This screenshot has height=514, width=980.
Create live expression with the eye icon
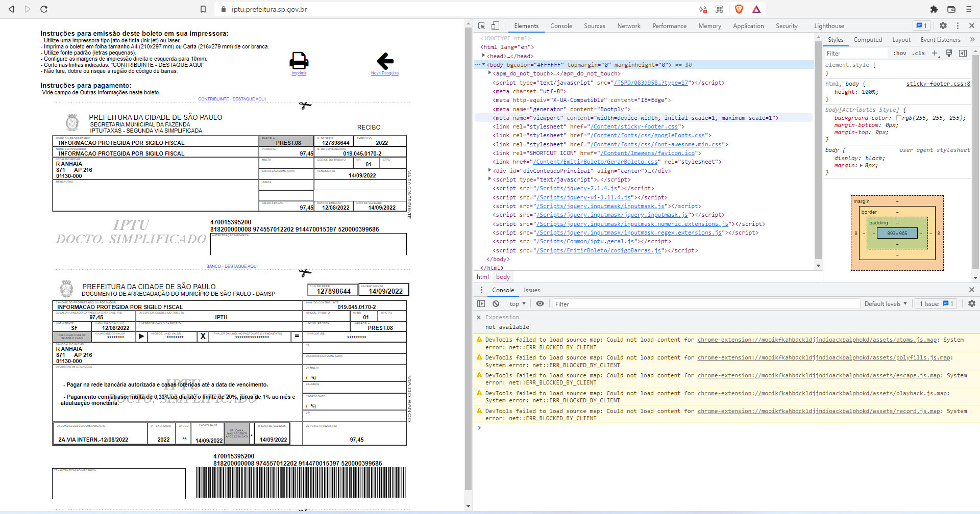[x=540, y=303]
